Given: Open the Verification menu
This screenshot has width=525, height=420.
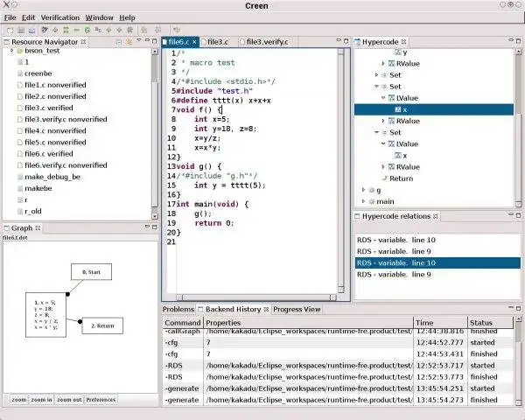Looking at the screenshot, I should coord(60,17).
